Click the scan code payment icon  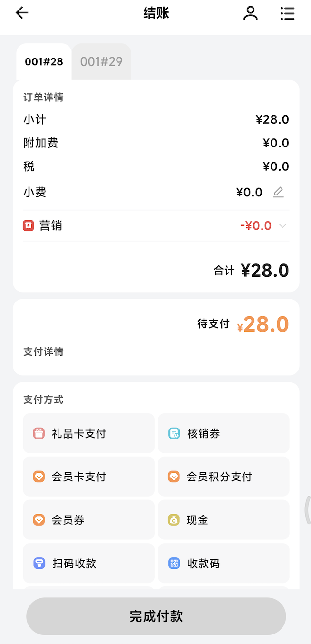[x=39, y=563]
